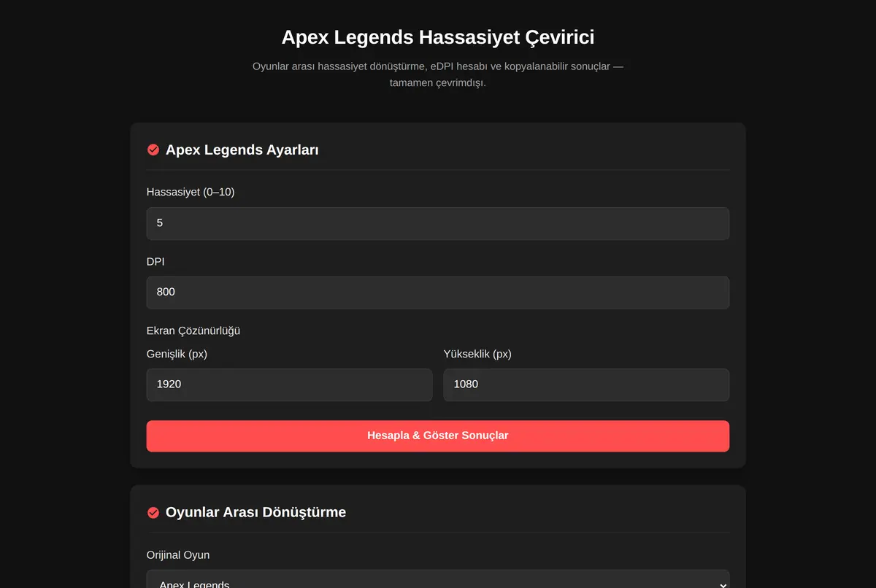Click the Oyunlar Arası Dönüştürme heading

[x=255, y=512]
